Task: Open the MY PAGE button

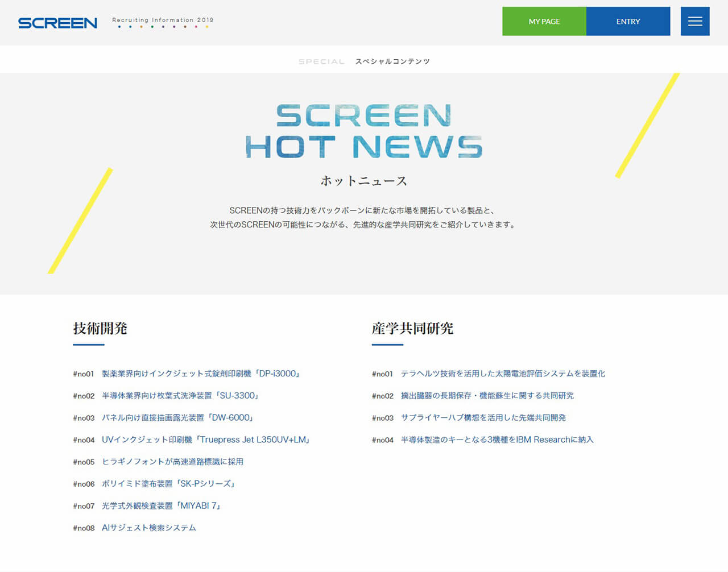Action: coord(544,21)
